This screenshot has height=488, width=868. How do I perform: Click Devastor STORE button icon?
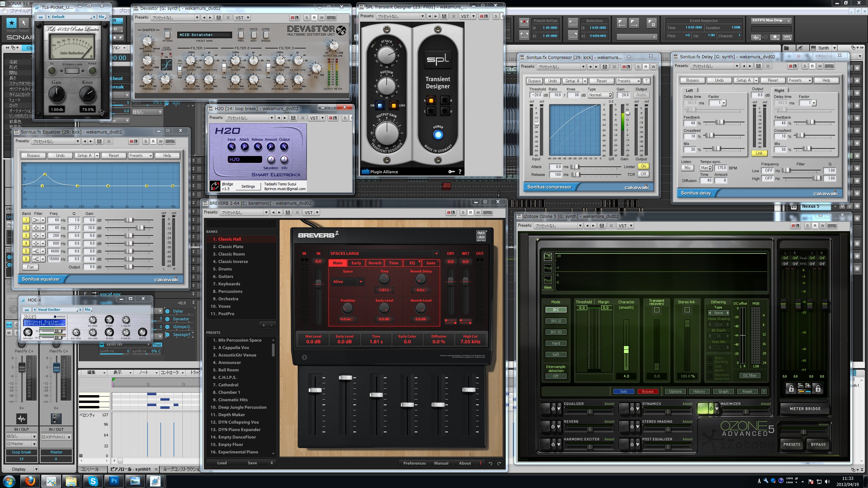[x=266, y=35]
